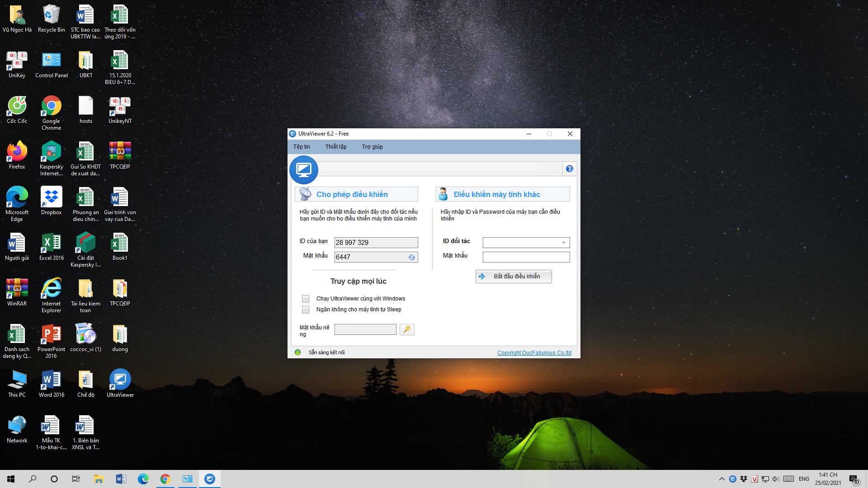This screenshot has width=868, height=488.
Task: Click the partner Mật khẩu input field
Action: 526,257
